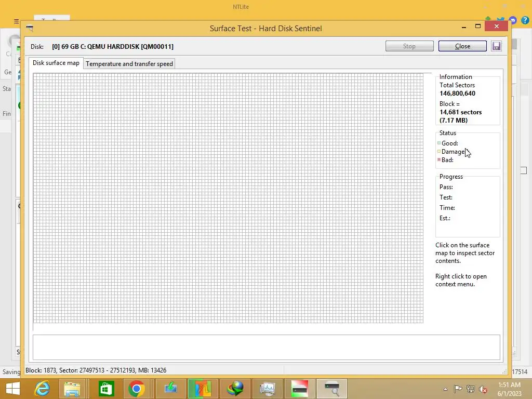
Task: Open File Explorer from the taskbar
Action: point(72,389)
